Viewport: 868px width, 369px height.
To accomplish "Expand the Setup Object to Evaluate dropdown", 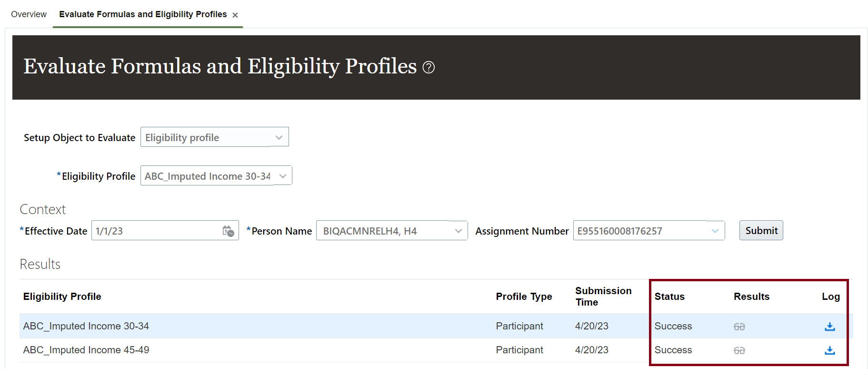I will 279,137.
